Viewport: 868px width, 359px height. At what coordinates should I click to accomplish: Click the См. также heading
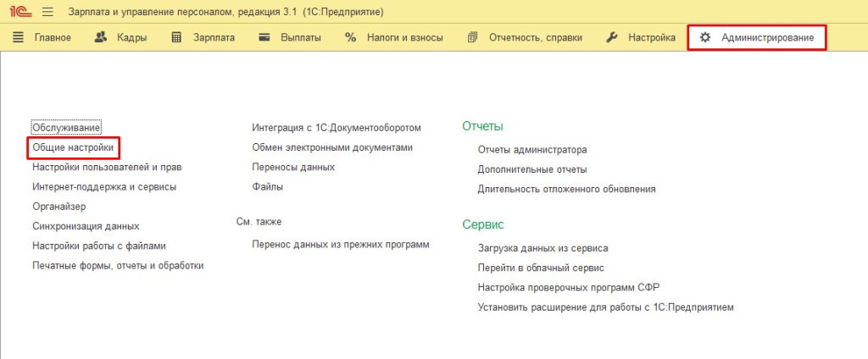coord(259,221)
